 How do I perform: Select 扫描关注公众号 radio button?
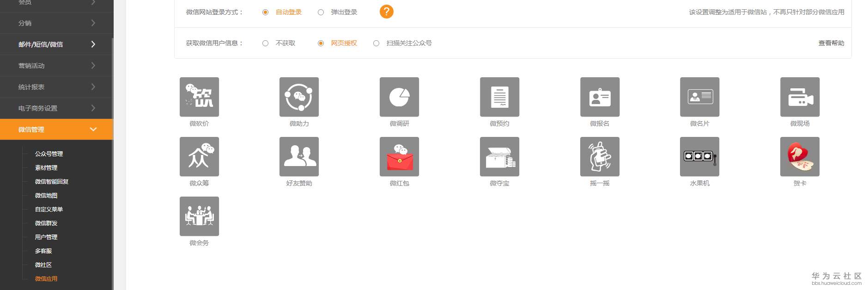point(376,43)
